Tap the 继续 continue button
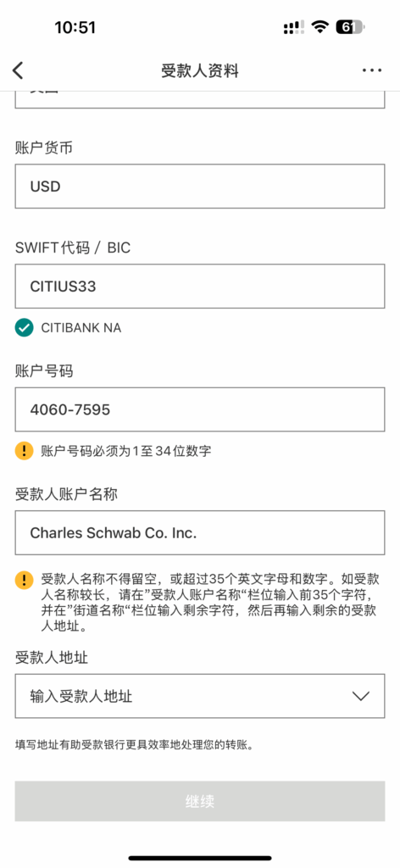Viewport: 400px width, 868px height. pyautogui.click(x=200, y=801)
